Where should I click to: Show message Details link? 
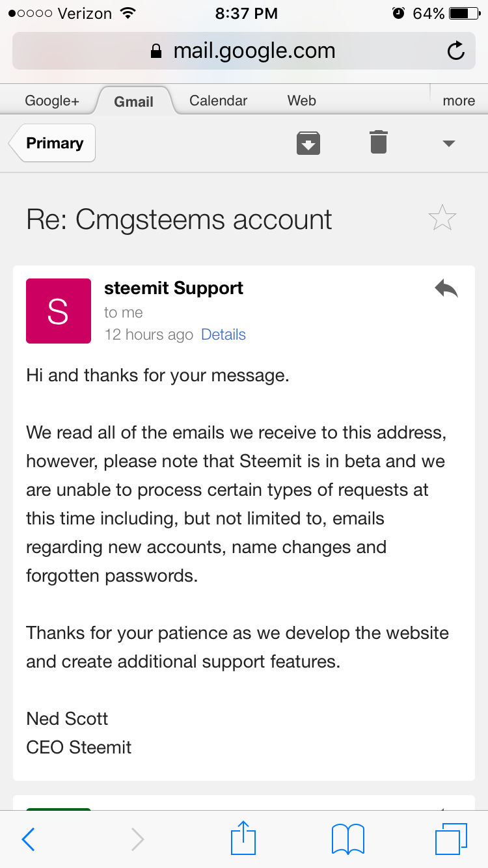point(223,334)
